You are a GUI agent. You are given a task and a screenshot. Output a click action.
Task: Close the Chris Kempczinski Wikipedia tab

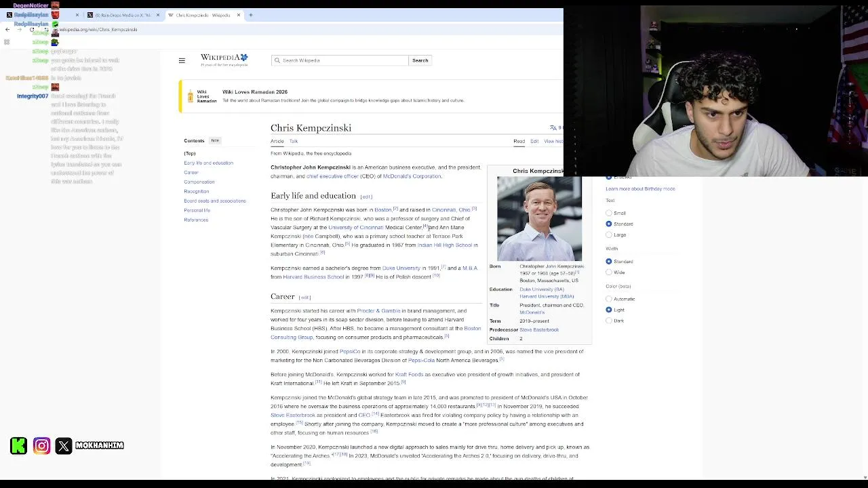point(239,15)
